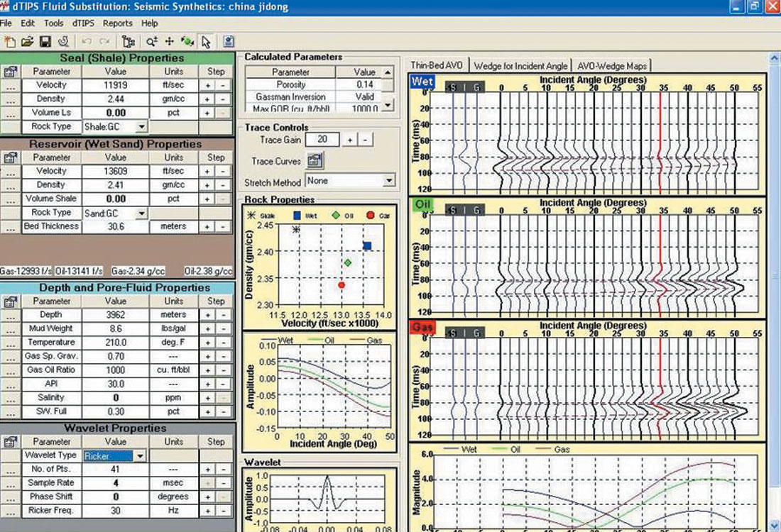
Task: Decrease Trace Gain with minus button
Action: (x=365, y=140)
